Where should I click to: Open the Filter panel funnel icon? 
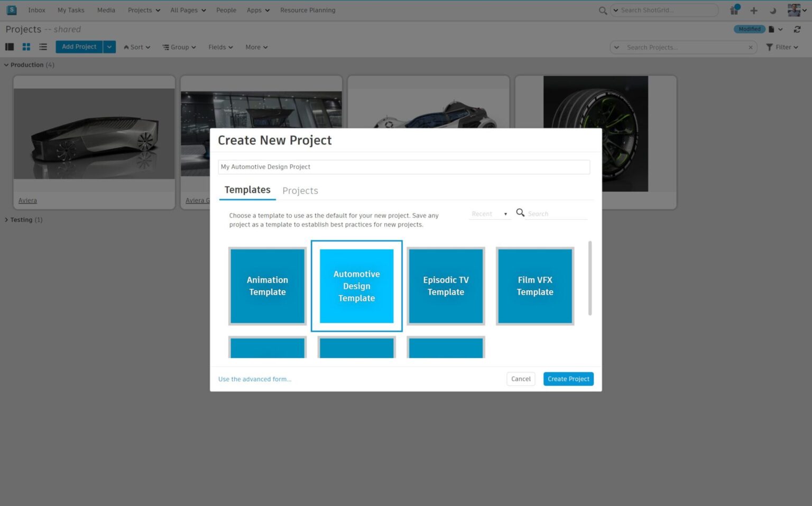click(769, 47)
